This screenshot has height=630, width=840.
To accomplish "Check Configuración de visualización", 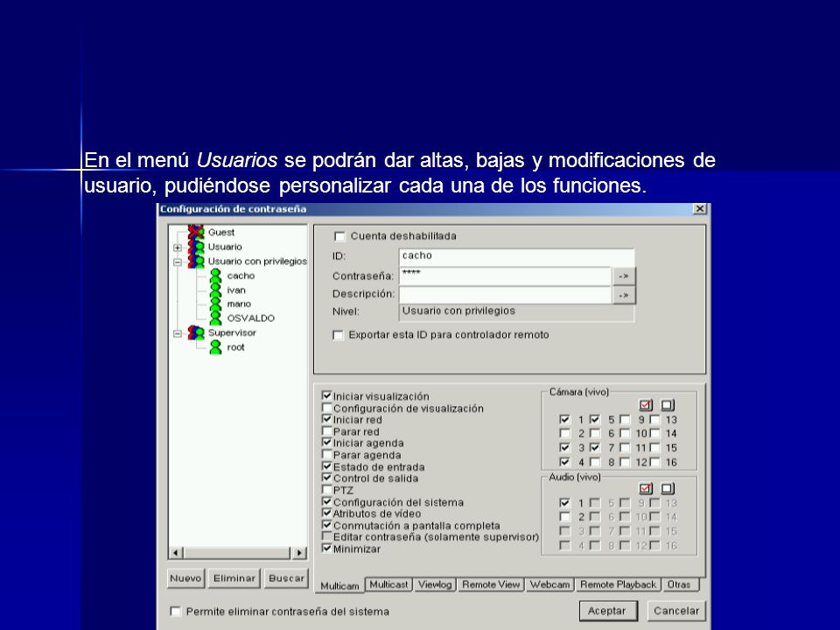I will tap(326, 408).
